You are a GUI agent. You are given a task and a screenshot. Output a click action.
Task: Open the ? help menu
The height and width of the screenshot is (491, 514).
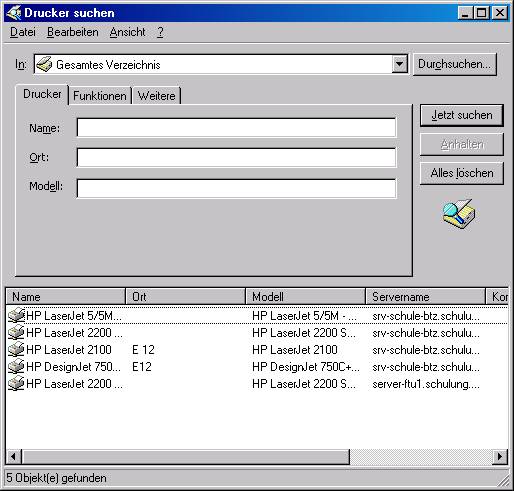click(160, 32)
